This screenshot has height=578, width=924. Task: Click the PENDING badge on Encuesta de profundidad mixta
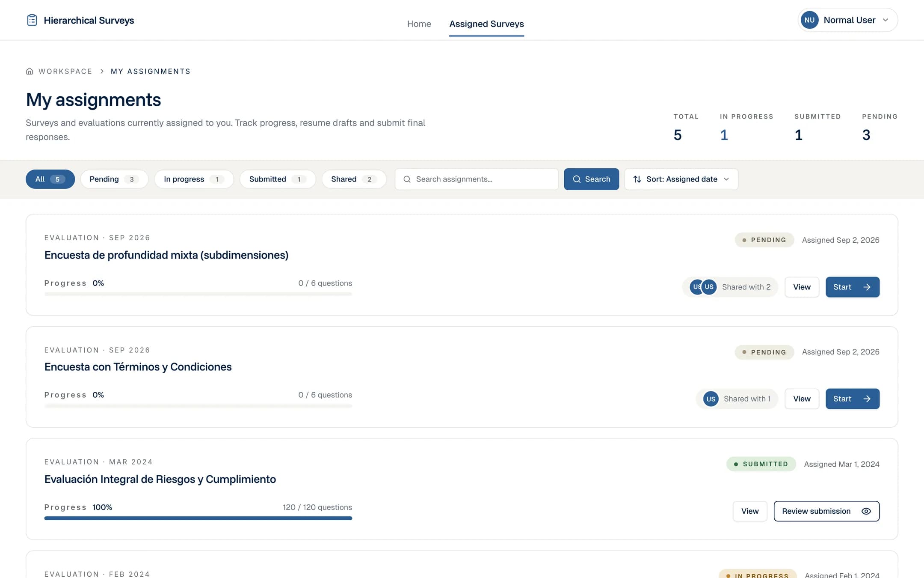pyautogui.click(x=764, y=240)
